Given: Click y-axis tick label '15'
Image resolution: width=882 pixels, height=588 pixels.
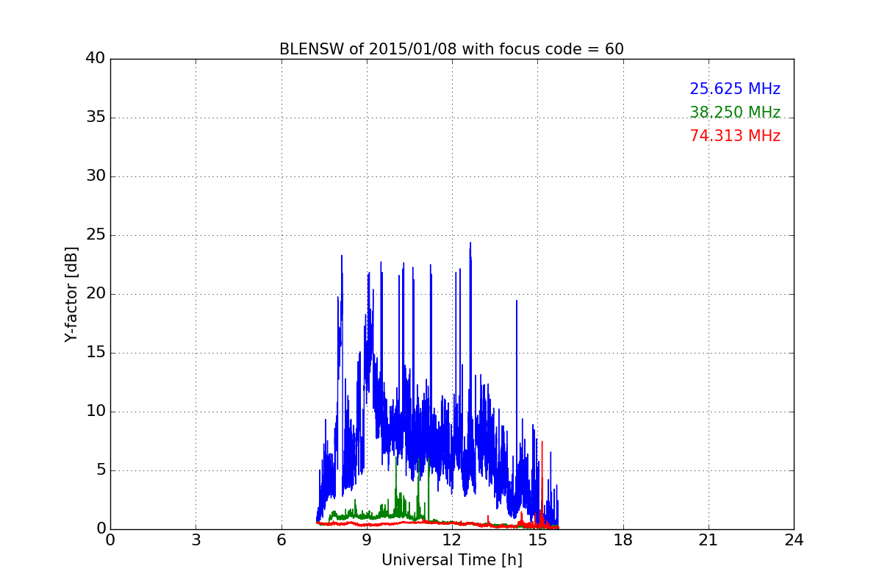Looking at the screenshot, I should [x=96, y=353].
